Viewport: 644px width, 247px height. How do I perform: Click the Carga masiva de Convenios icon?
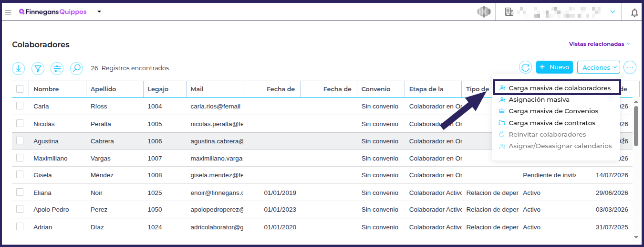502,111
